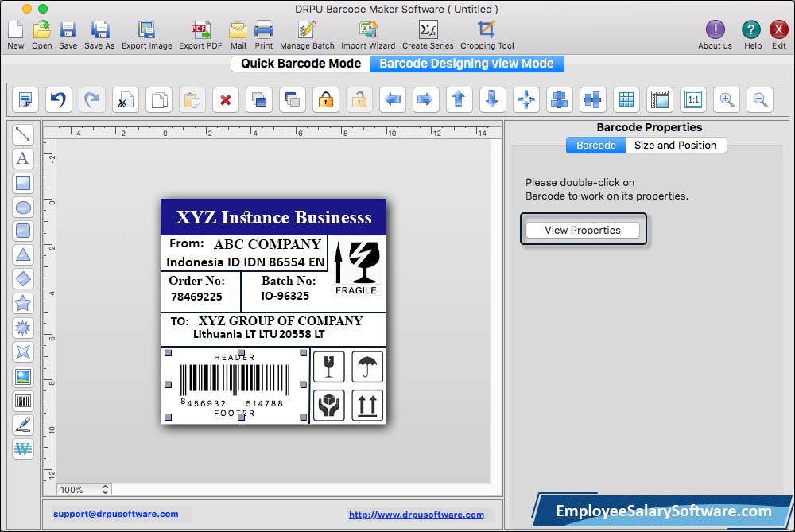
Task: Select the Triangle shape tool
Action: [x=23, y=254]
